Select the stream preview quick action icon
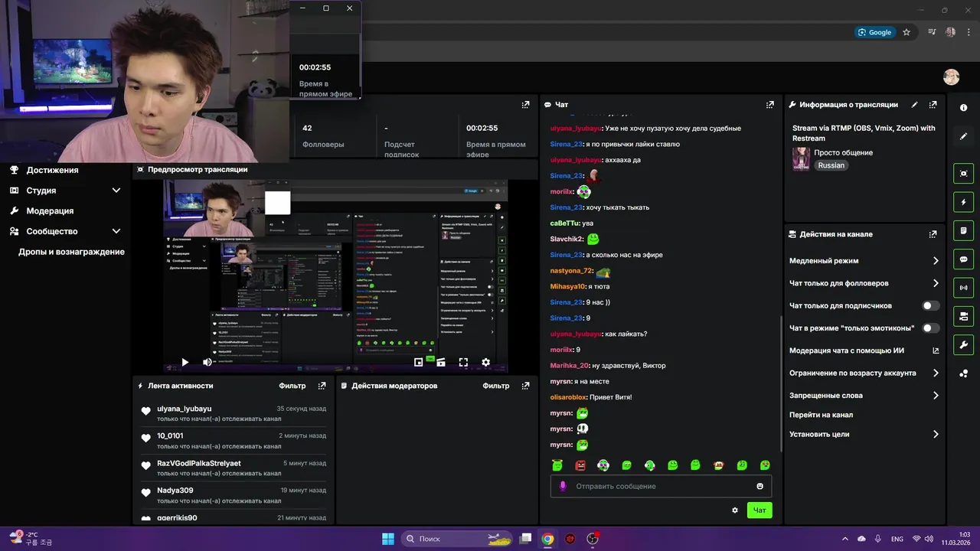 pos(963,174)
